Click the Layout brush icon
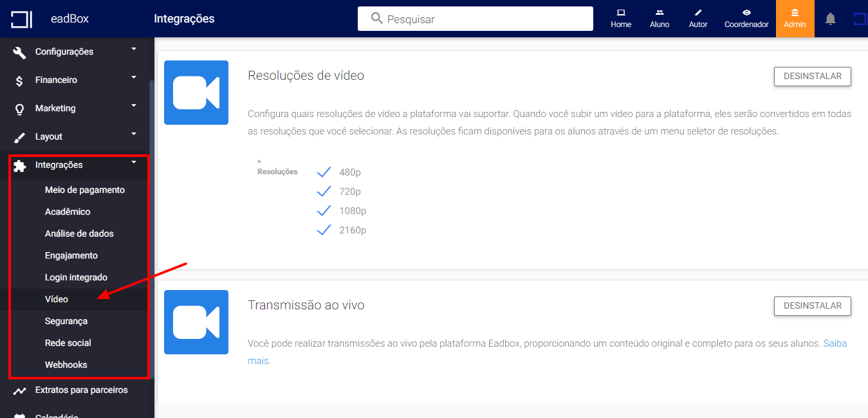 19,137
